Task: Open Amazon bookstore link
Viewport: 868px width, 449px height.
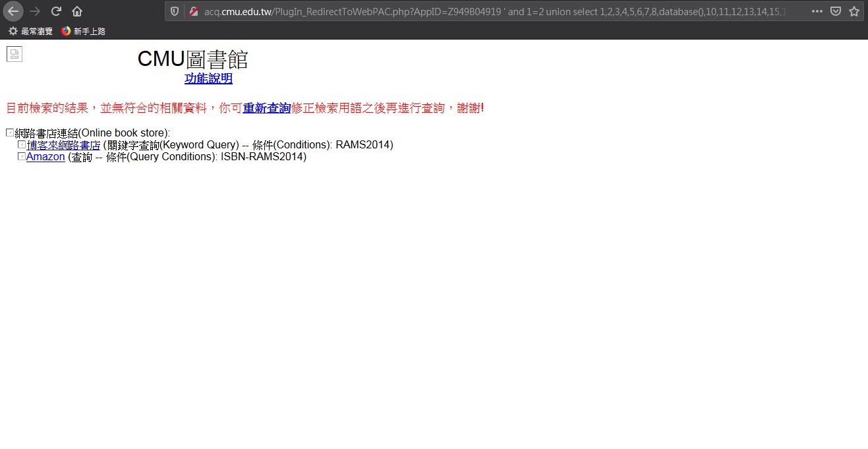Action: pyautogui.click(x=45, y=157)
